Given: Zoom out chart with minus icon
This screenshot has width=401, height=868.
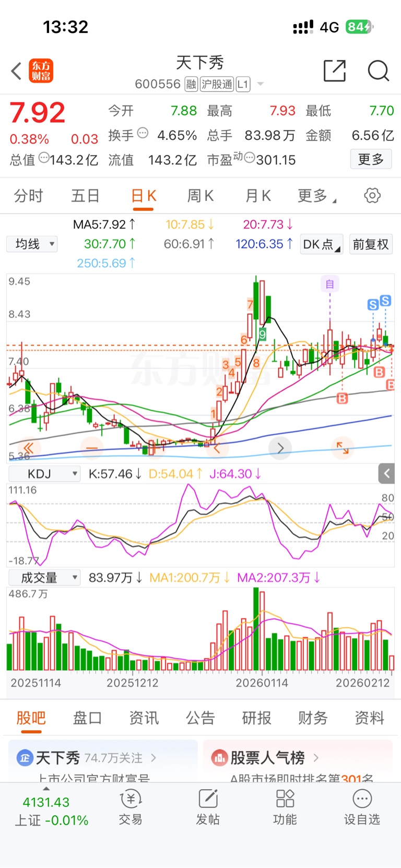Looking at the screenshot, I should point(91,447).
